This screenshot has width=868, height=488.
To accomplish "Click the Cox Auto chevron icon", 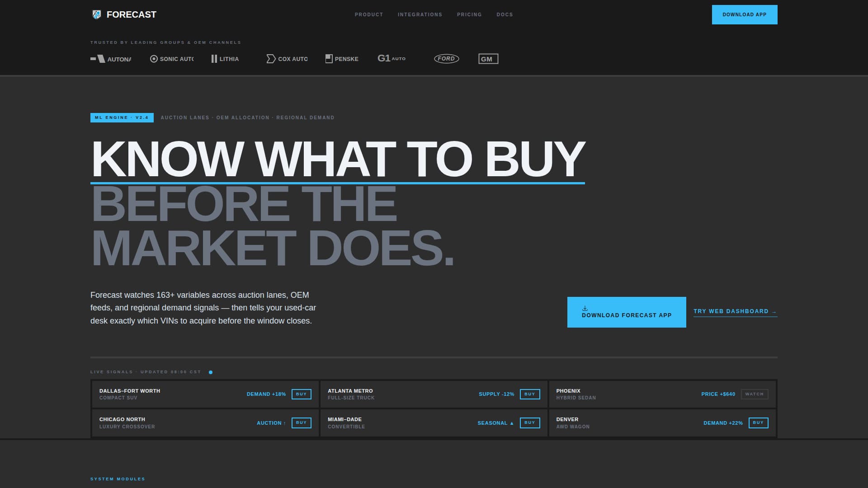I will (x=270, y=59).
